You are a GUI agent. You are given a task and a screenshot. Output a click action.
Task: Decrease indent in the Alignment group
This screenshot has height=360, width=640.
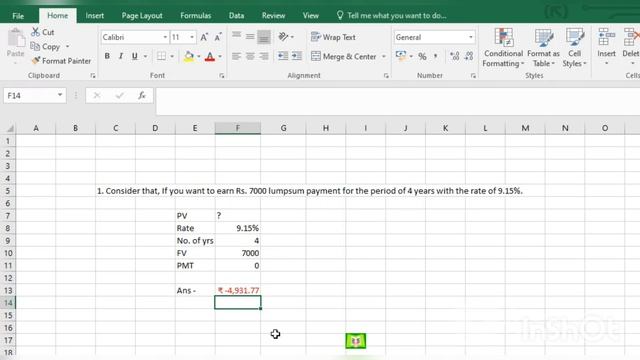pyautogui.click(x=283, y=56)
